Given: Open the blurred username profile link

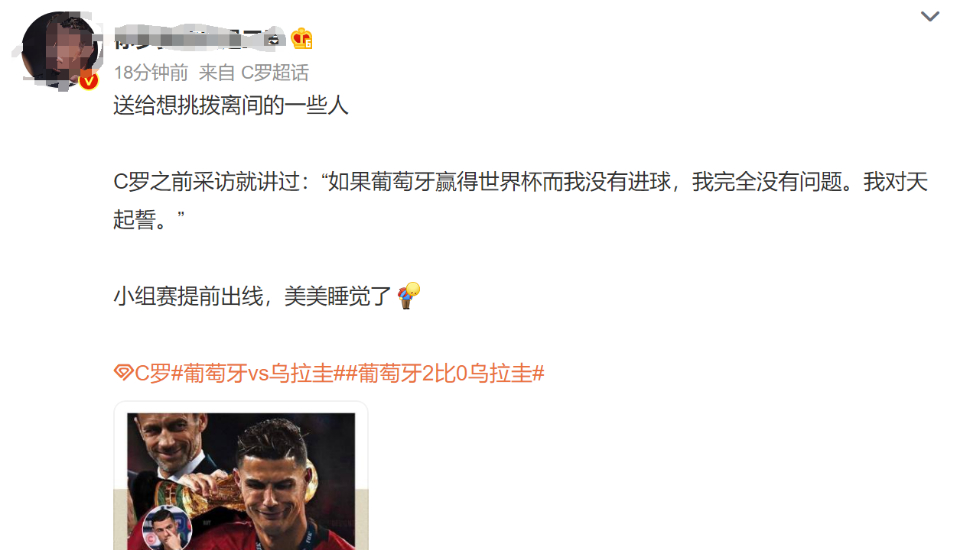Looking at the screenshot, I should [199, 38].
